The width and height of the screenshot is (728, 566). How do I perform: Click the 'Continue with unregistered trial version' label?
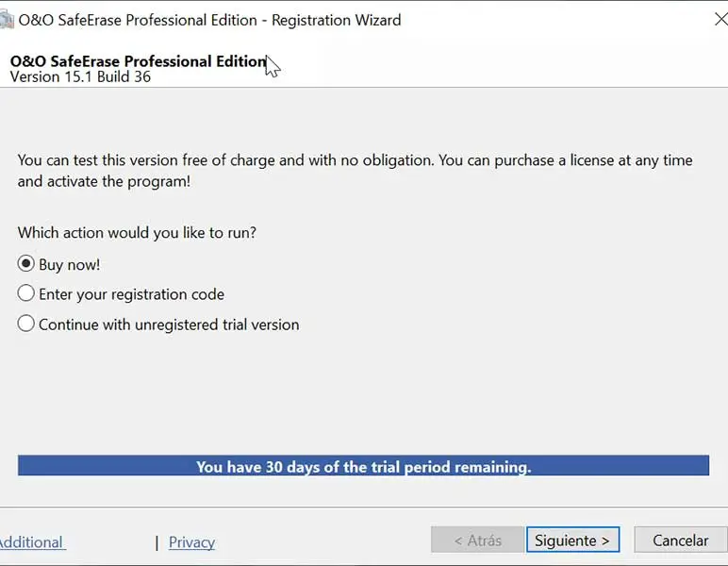pos(169,325)
